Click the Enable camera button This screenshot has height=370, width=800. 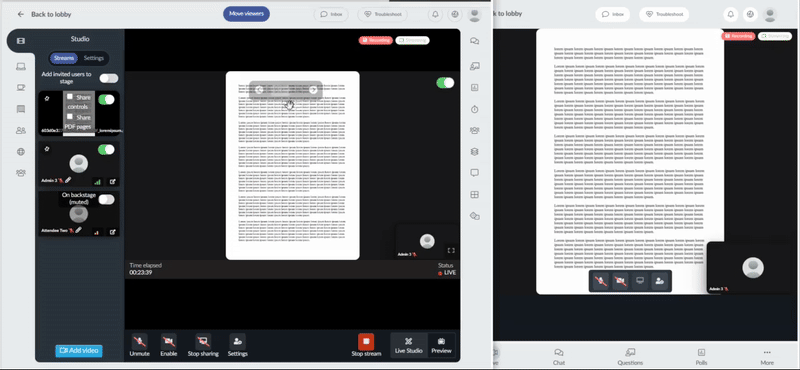tap(168, 346)
